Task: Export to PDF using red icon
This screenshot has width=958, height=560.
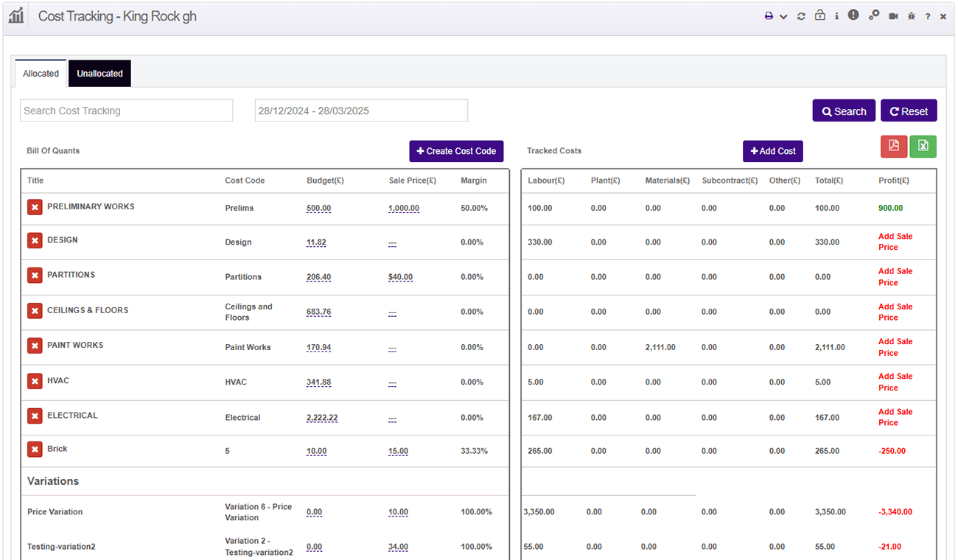Action: pos(894,146)
